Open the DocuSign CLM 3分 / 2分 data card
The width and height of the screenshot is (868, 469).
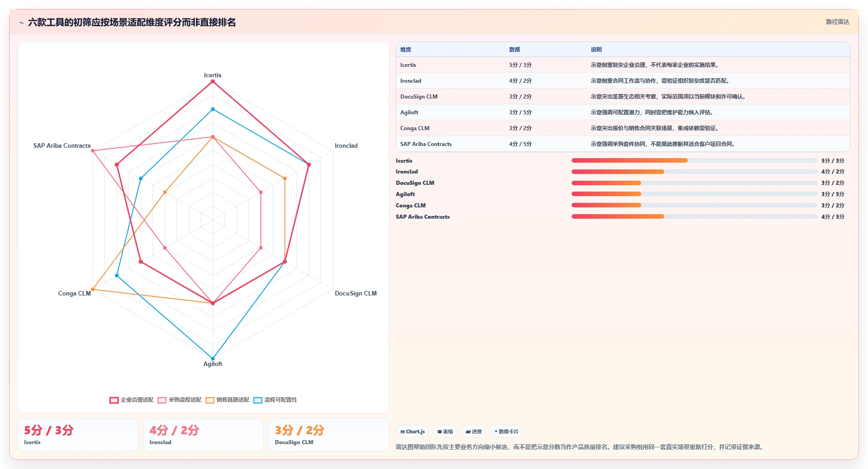click(328, 435)
